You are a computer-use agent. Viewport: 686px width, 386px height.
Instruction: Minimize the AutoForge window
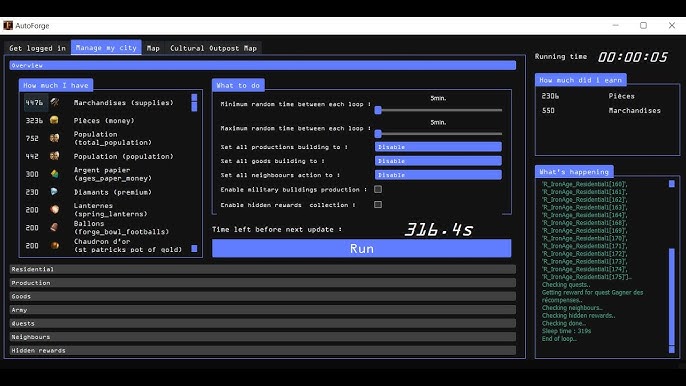[616, 25]
